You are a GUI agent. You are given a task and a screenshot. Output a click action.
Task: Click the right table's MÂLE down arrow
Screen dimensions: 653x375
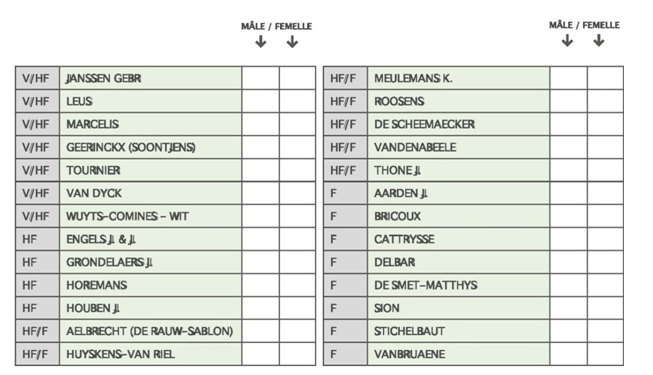coord(567,40)
